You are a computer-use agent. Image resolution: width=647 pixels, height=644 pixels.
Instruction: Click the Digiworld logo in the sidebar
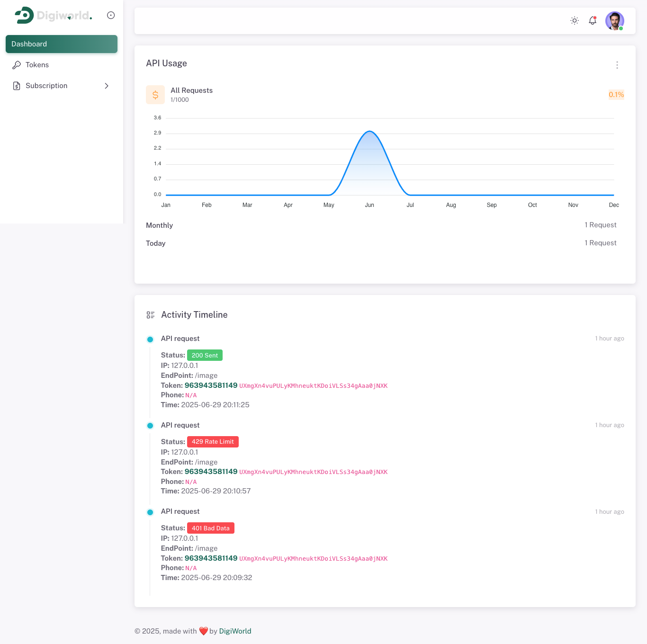[52, 15]
